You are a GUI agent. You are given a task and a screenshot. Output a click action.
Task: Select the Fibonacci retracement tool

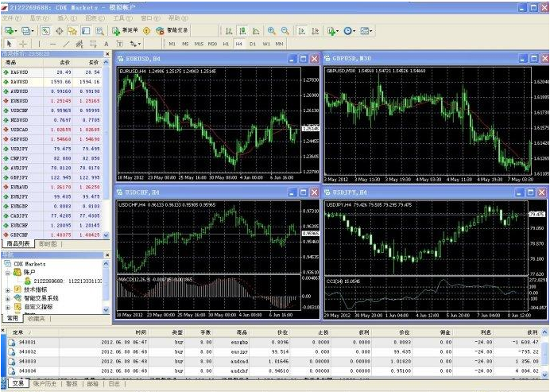pos(93,44)
